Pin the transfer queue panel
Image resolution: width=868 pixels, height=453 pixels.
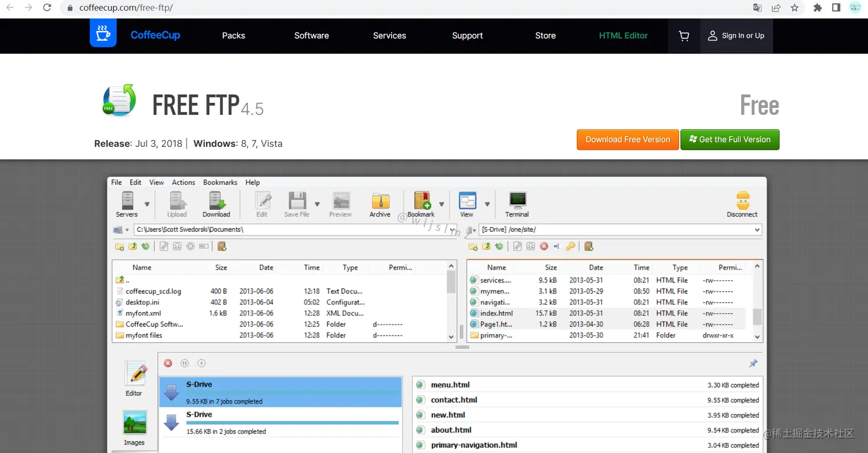tap(753, 363)
